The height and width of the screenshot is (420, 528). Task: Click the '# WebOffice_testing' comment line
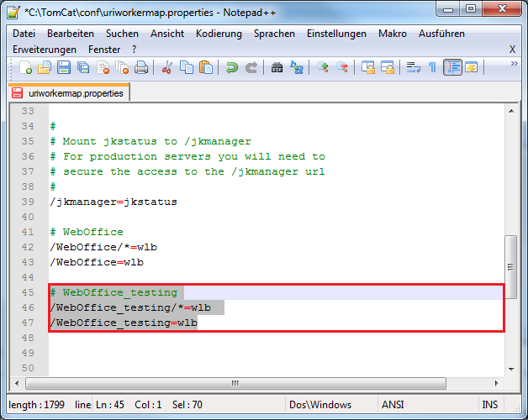click(114, 292)
